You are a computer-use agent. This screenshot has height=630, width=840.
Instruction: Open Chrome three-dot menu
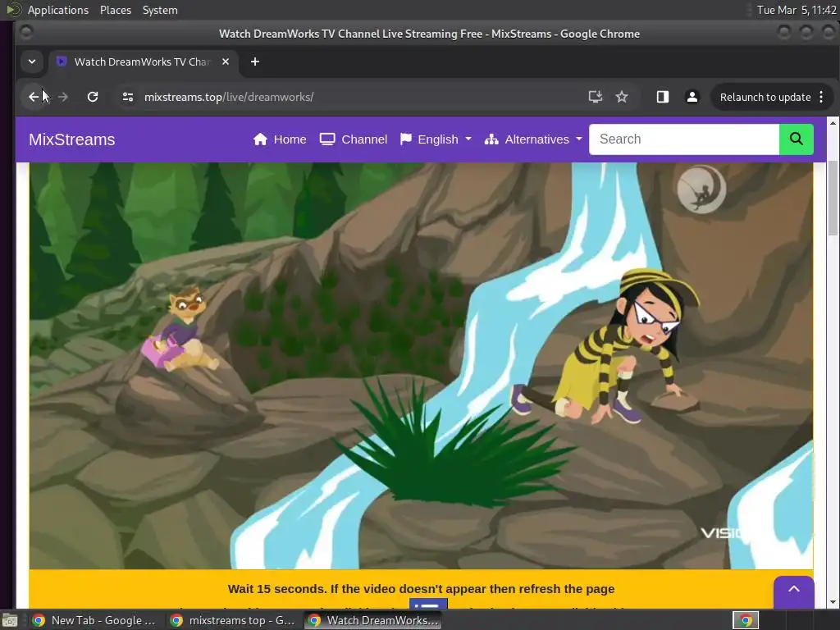pos(822,97)
